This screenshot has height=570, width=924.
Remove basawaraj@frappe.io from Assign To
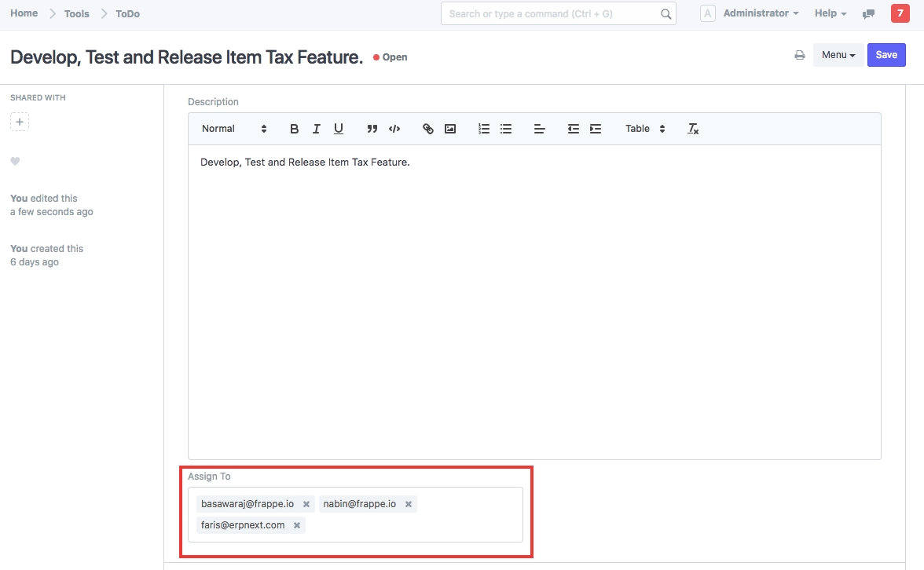pos(306,504)
